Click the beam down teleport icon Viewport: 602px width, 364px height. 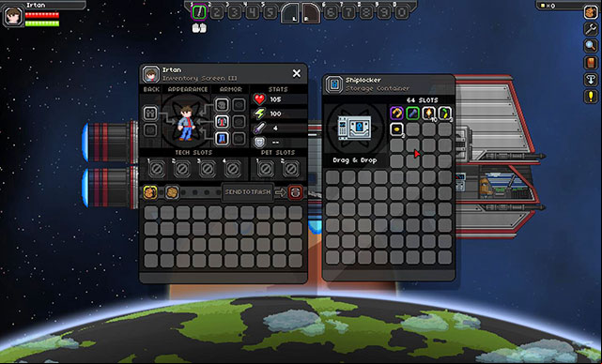coord(591,80)
